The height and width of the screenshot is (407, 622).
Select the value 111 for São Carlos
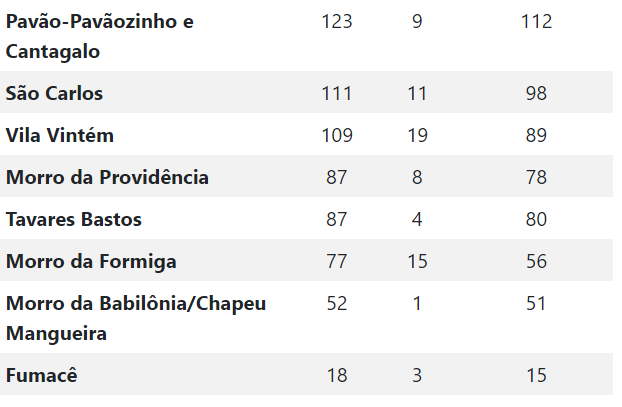337,94
